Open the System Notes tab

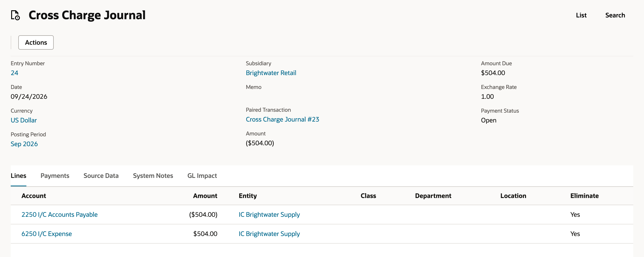pyautogui.click(x=153, y=176)
